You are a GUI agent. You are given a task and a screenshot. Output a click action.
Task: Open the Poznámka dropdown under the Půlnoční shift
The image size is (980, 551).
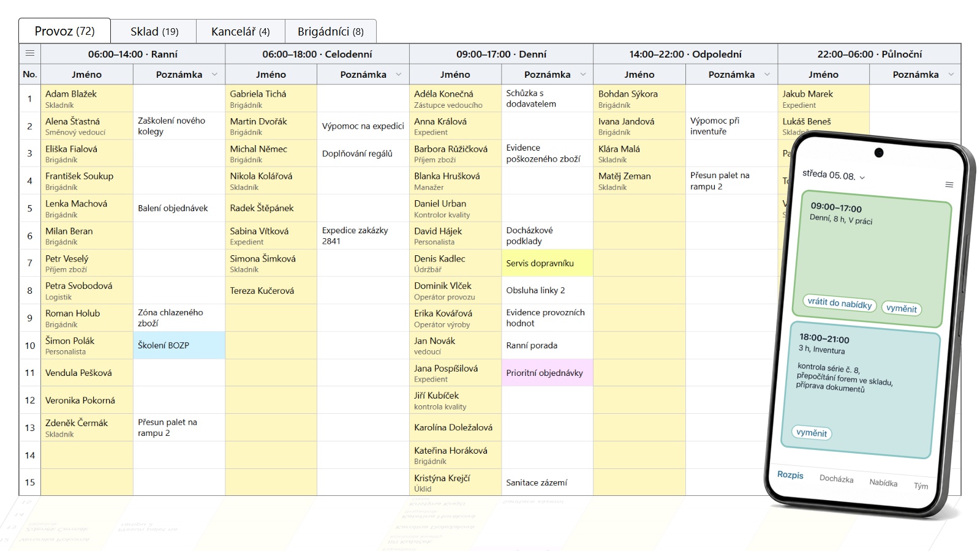(x=951, y=75)
